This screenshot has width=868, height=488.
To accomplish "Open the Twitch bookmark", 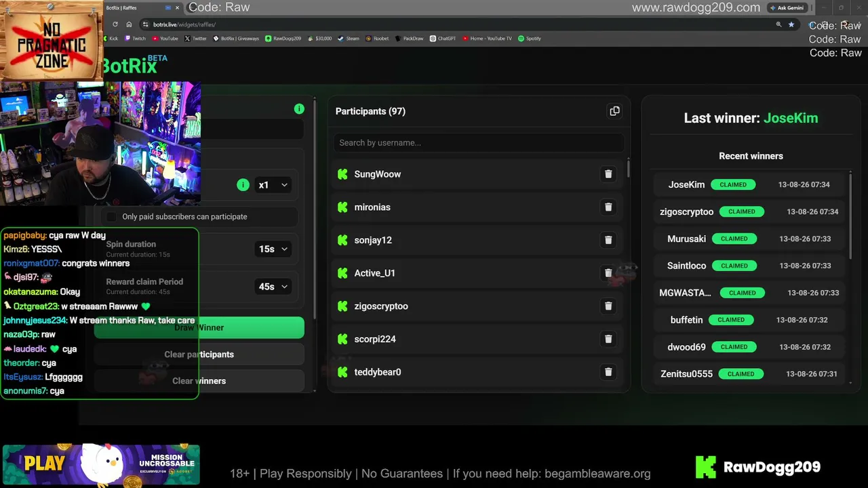I will point(136,39).
